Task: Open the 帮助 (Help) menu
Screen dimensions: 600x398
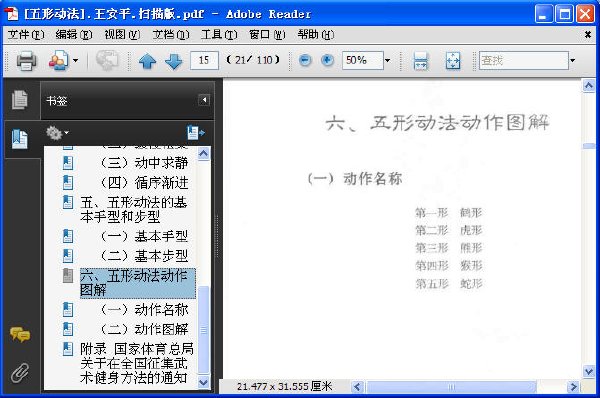Action: tap(316, 35)
